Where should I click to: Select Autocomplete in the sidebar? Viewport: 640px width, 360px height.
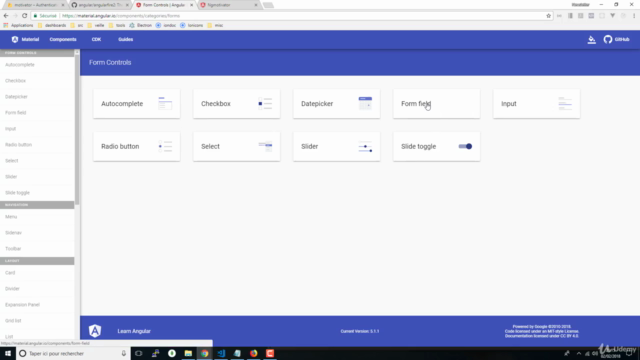[x=37, y=65]
